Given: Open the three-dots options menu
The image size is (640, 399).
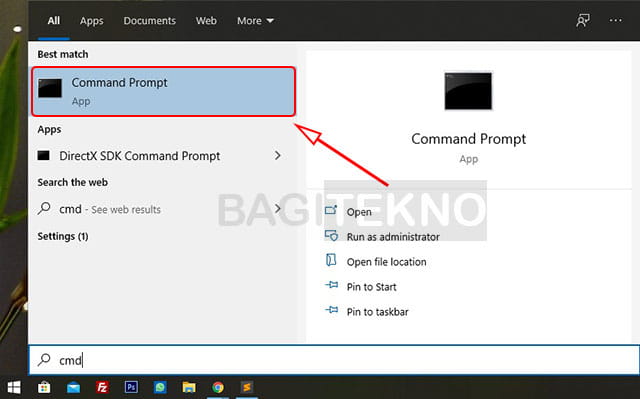Looking at the screenshot, I should coord(616,20).
